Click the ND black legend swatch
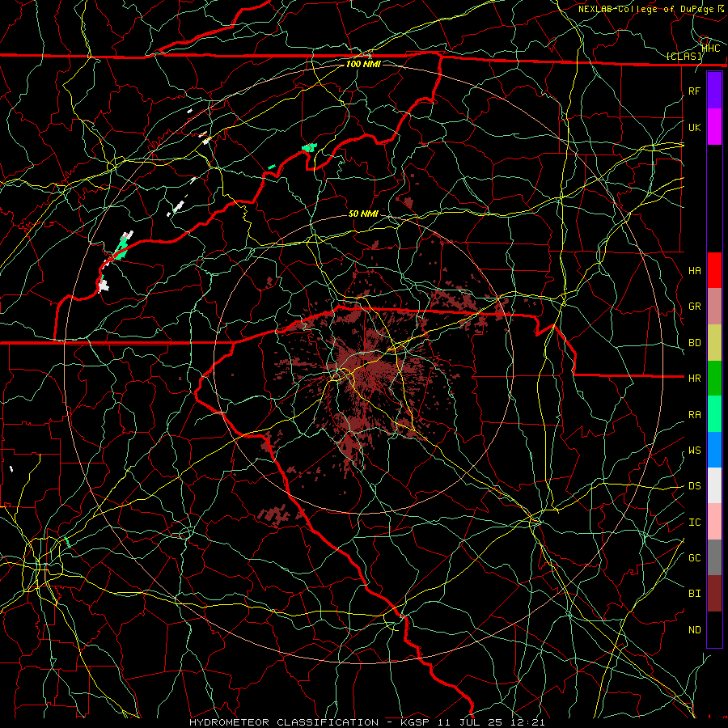The width and height of the screenshot is (728, 728). coord(714,629)
